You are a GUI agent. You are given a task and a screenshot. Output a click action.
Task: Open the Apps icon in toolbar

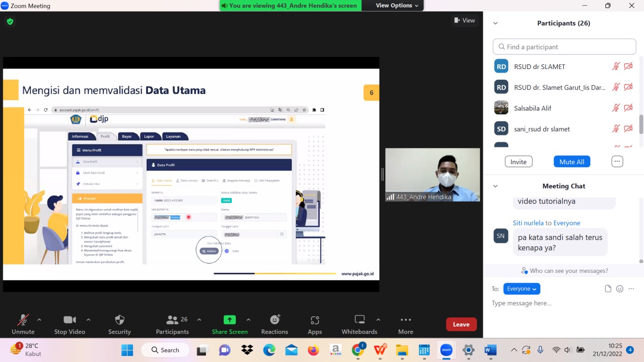tap(315, 320)
